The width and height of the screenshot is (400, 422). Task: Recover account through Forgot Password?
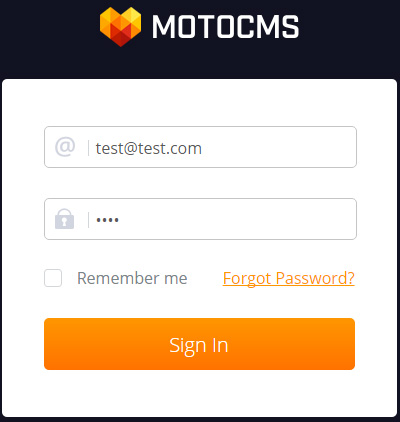click(289, 278)
